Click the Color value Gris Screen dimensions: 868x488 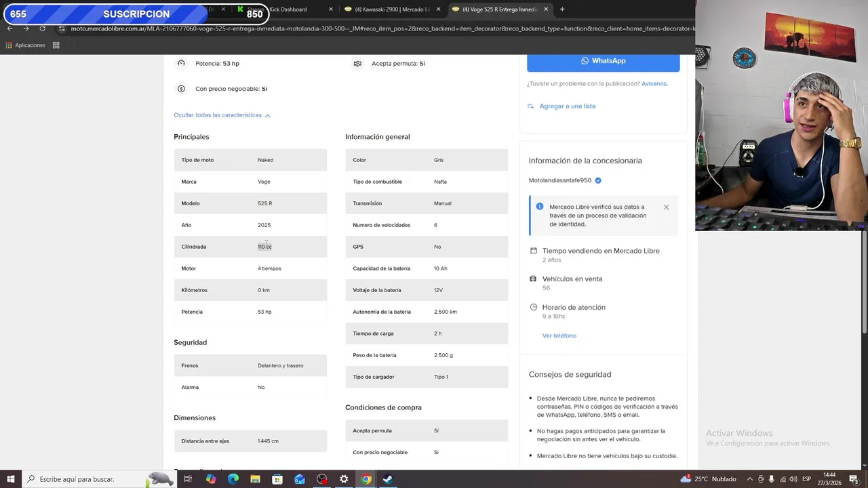coord(439,160)
